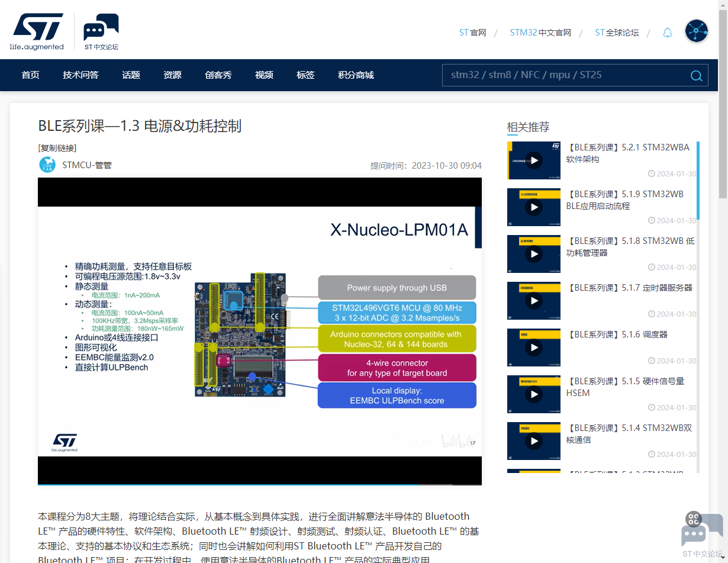Viewport: 728px width, 563px height.
Task: Play the 5.2.1 STM32WBA 软件架构 video thumbnail
Action: (534, 160)
